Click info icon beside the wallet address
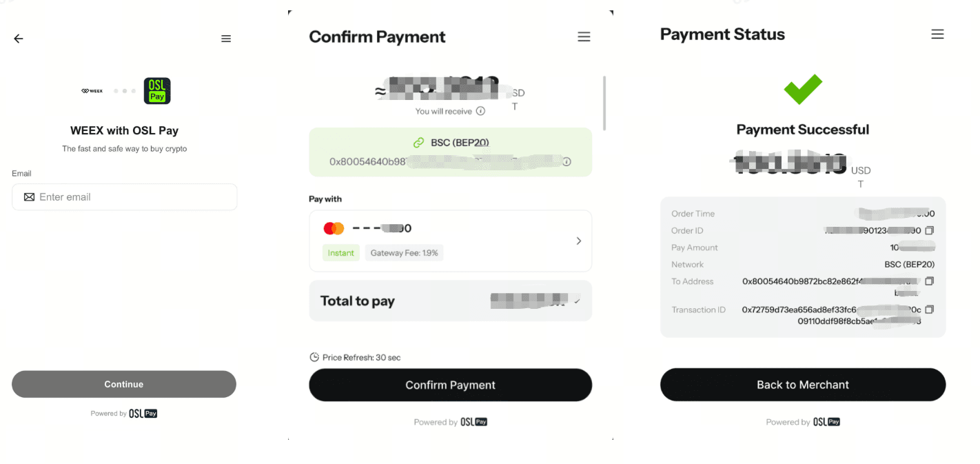980x464 pixels. (x=566, y=162)
